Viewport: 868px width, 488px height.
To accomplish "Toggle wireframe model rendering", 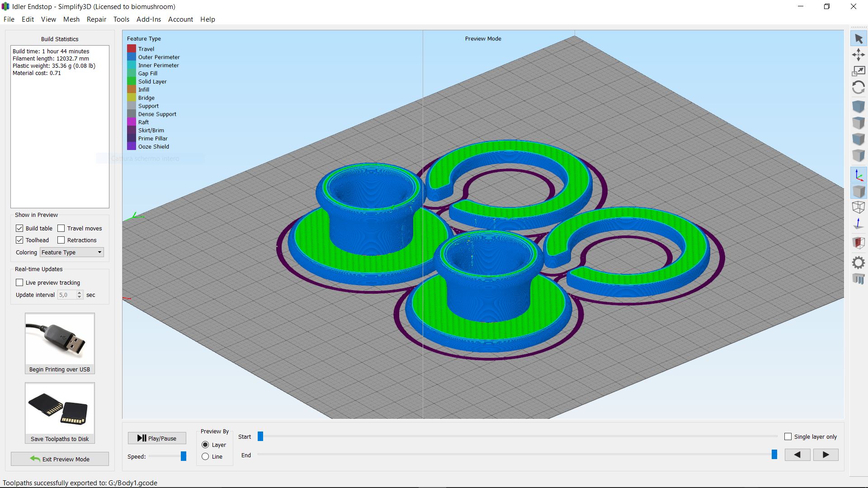I will click(858, 207).
